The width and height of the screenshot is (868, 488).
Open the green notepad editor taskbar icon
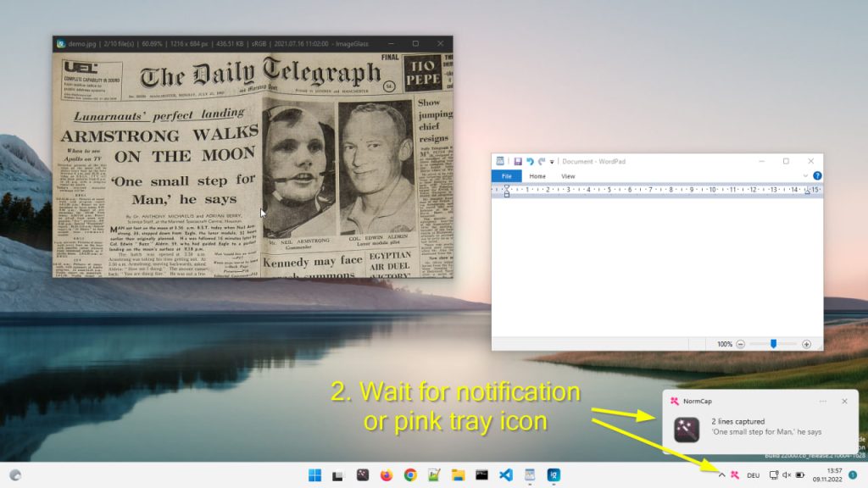tap(434, 474)
